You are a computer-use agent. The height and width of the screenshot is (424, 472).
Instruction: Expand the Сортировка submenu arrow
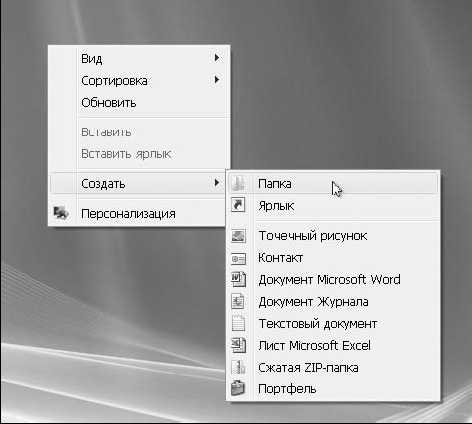coord(217,80)
